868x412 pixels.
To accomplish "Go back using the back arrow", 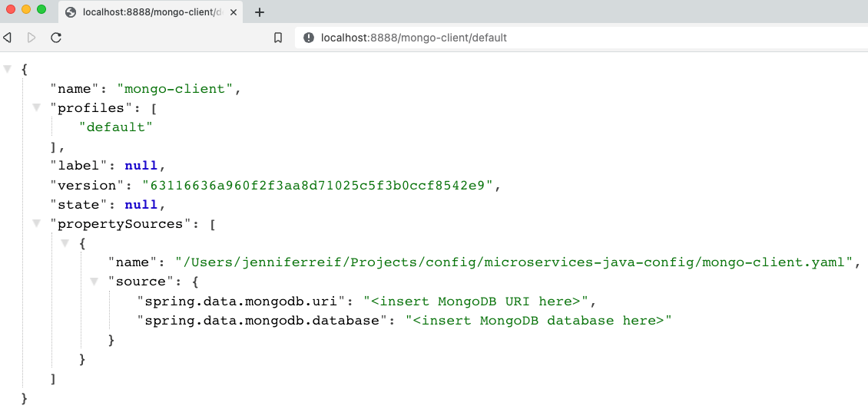I will pyautogui.click(x=7, y=38).
